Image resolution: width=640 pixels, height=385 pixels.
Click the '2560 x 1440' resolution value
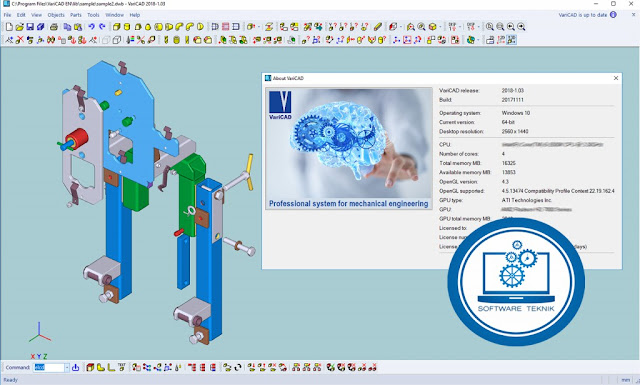click(x=515, y=131)
